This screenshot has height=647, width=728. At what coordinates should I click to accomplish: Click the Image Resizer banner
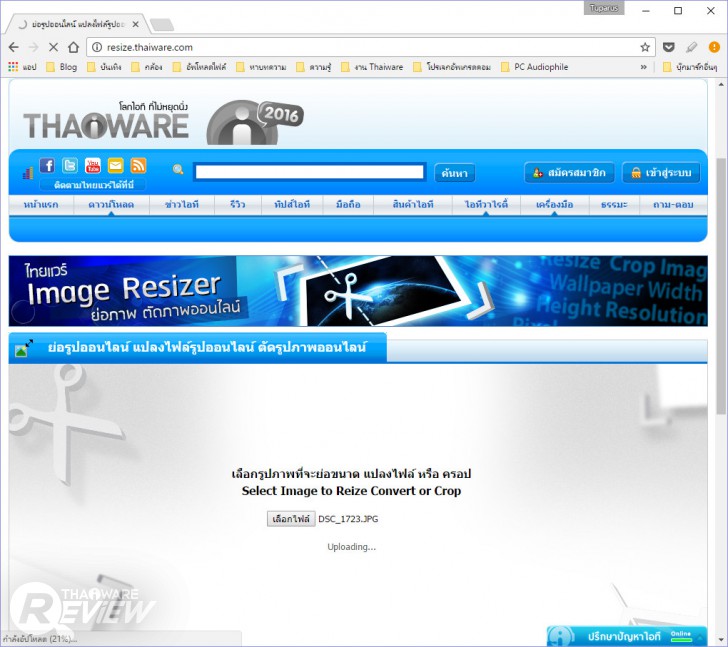[358, 291]
